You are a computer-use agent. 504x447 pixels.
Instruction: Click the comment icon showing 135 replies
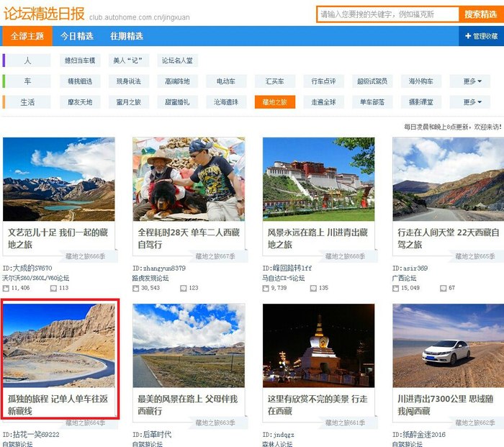tap(313, 288)
